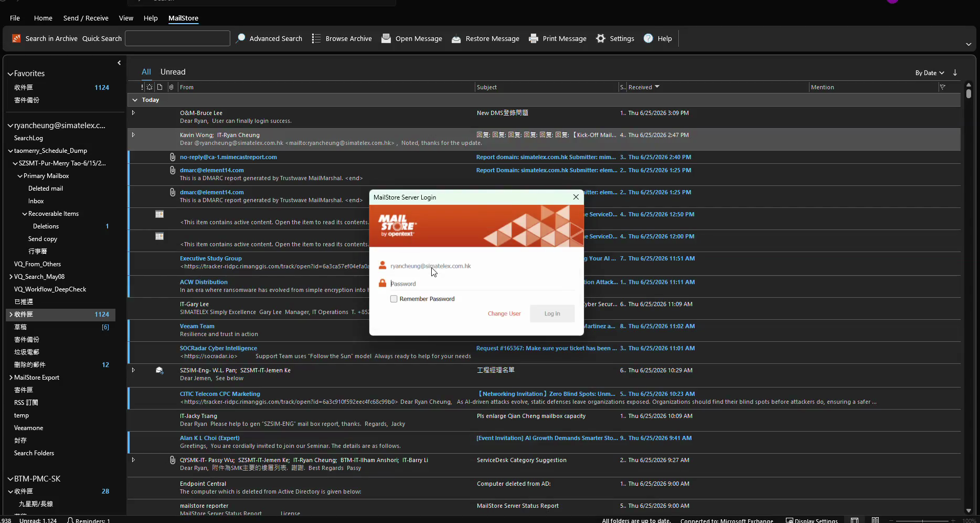Click Change User link in login dialog
The width and height of the screenshot is (980, 523).
[504, 313]
